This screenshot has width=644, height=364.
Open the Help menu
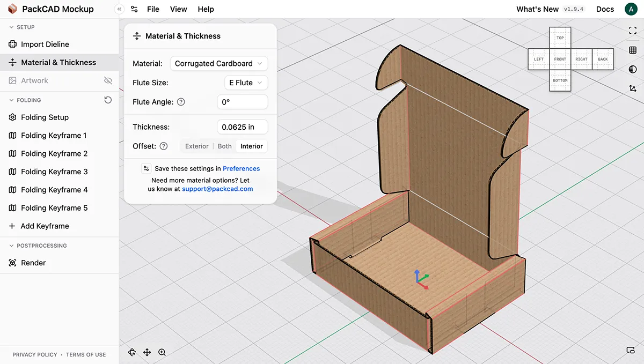point(206,9)
